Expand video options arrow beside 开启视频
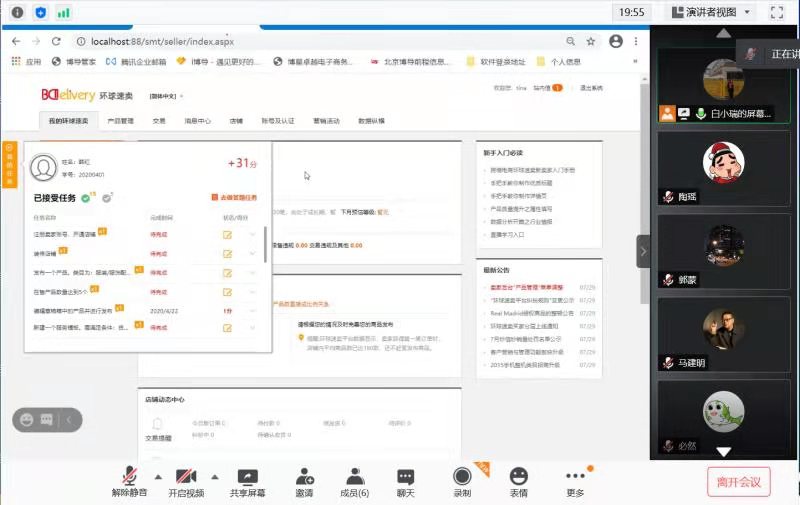The image size is (800, 505). 214,476
